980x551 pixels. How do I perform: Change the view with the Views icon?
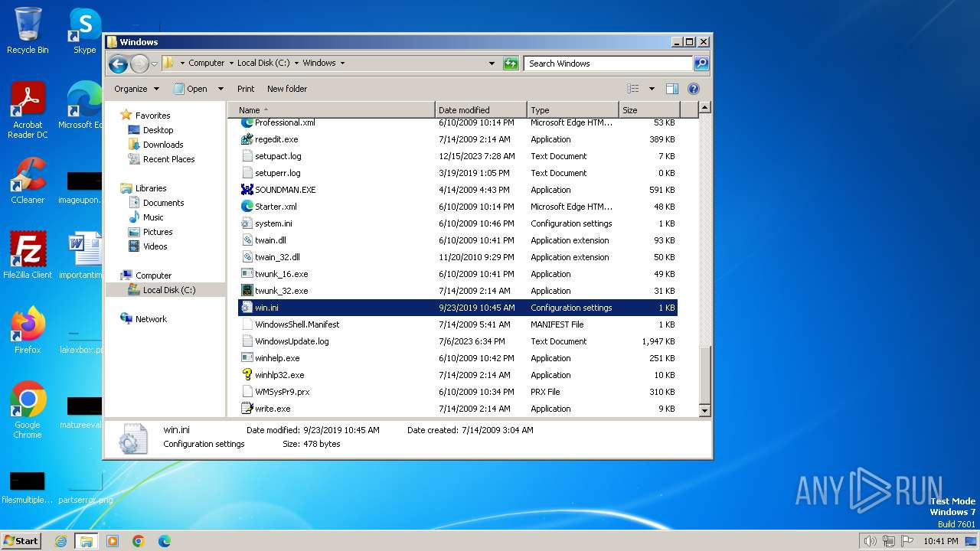click(633, 89)
